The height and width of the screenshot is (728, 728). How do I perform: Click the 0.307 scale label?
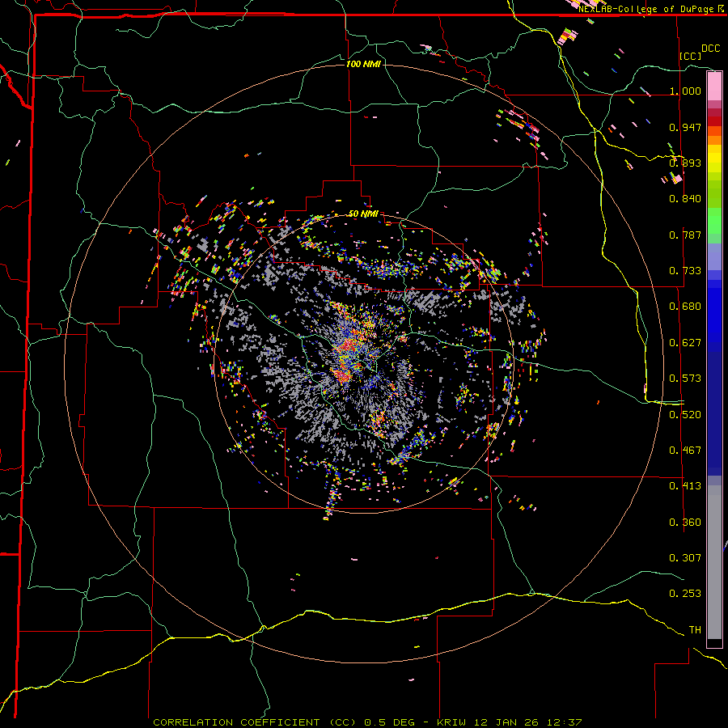coord(685,557)
